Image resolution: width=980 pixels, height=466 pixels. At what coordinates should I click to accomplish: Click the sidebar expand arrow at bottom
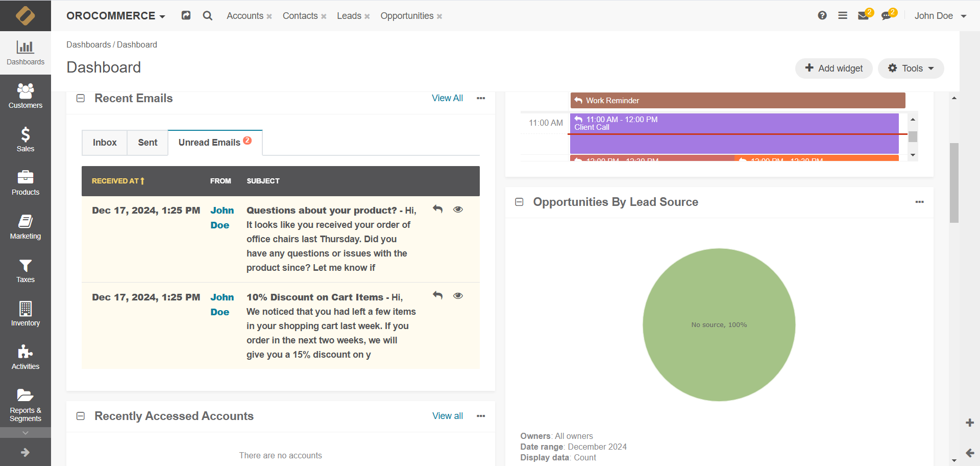point(26,452)
